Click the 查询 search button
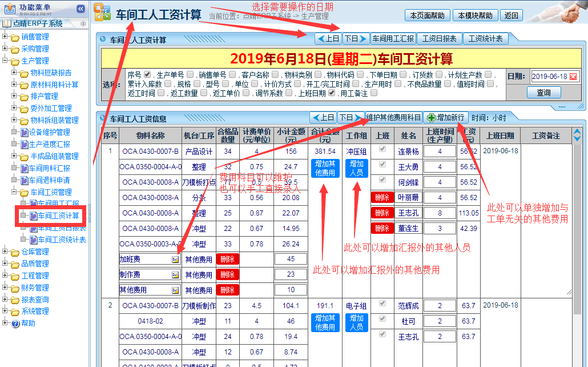The width and height of the screenshot is (588, 367). tap(543, 93)
